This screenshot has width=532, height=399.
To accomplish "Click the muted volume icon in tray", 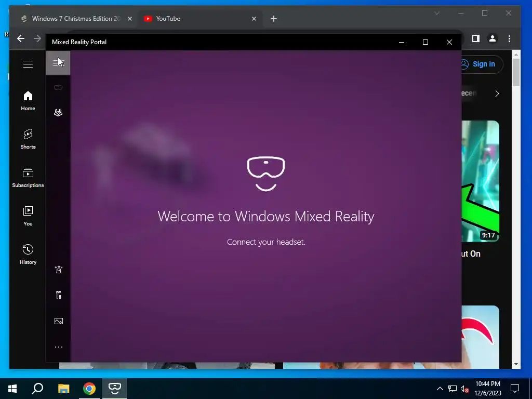I will (465, 389).
